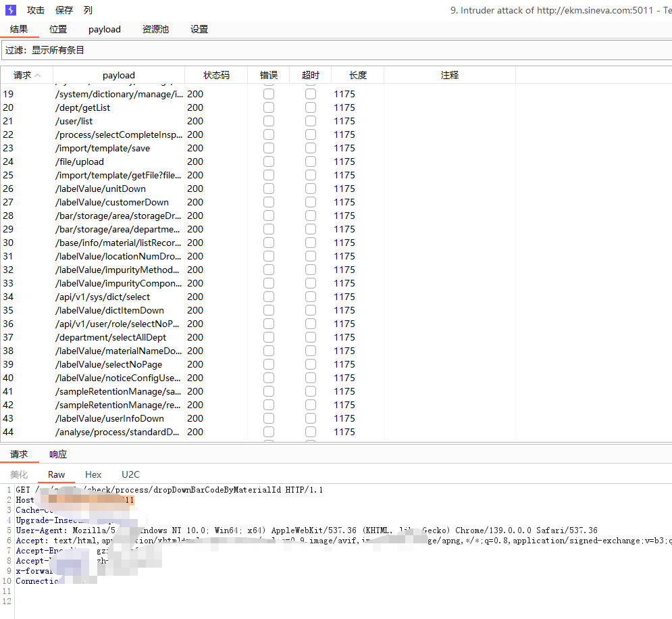Image resolution: width=672 pixels, height=619 pixels.
Task: Click the GET request line in editor
Action: point(170,489)
